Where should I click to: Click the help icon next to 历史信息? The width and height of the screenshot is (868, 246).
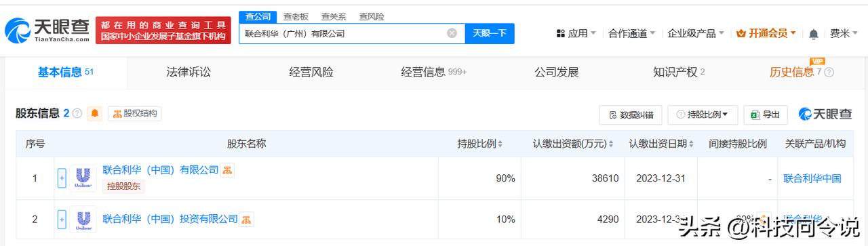pos(829,73)
